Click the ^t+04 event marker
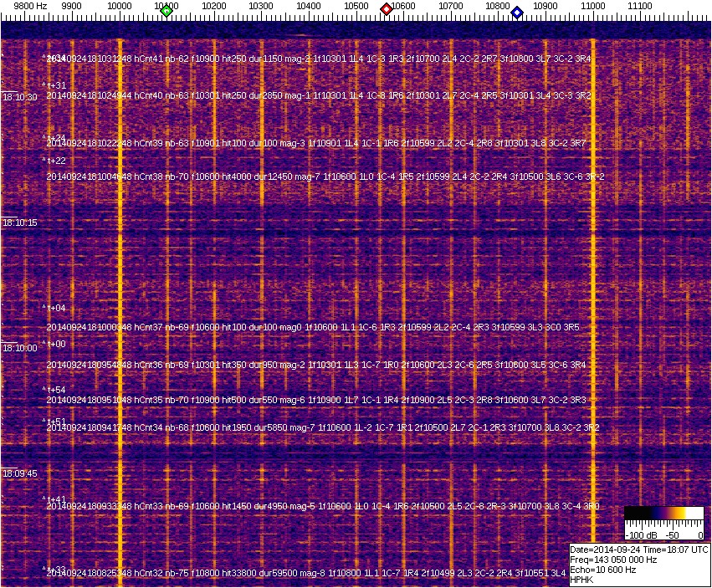The height and width of the screenshot is (588, 712). tap(54, 309)
